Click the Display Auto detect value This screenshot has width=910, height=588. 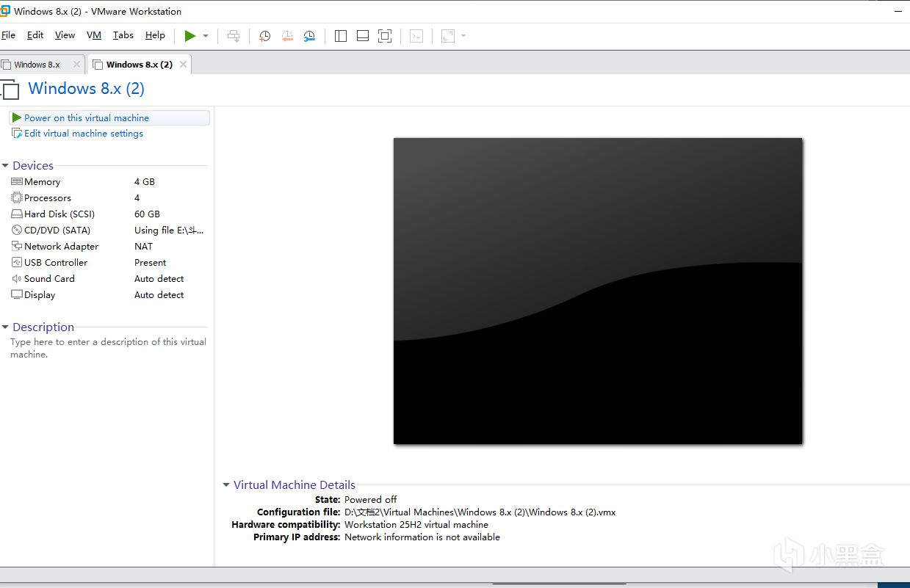[x=159, y=295]
